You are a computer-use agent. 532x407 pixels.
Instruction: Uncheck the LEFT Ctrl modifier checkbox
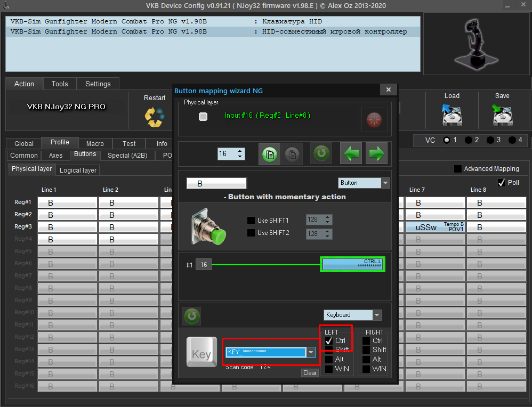(329, 340)
